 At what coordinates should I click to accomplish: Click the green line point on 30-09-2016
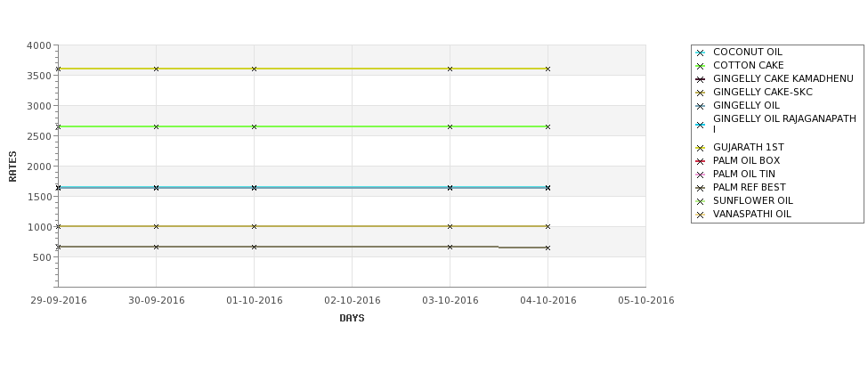156,126
